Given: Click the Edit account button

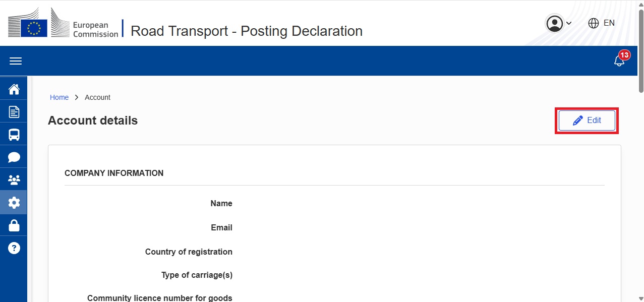Looking at the screenshot, I should point(587,120).
